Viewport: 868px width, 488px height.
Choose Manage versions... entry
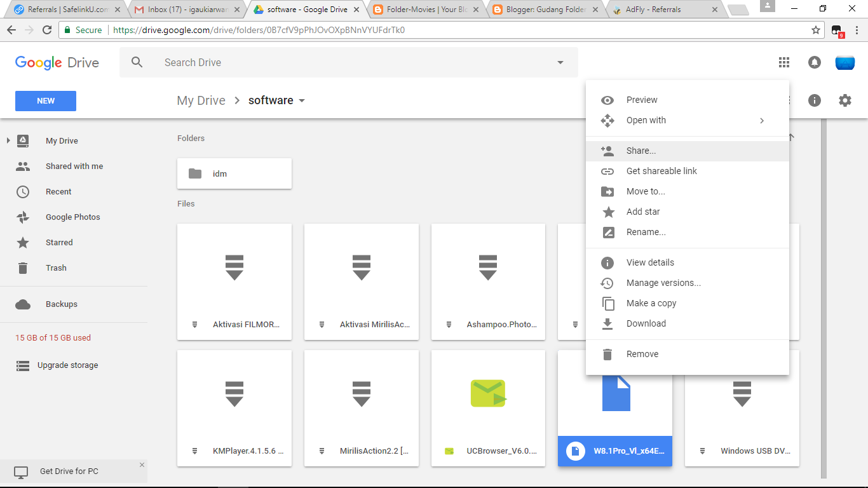point(688,283)
